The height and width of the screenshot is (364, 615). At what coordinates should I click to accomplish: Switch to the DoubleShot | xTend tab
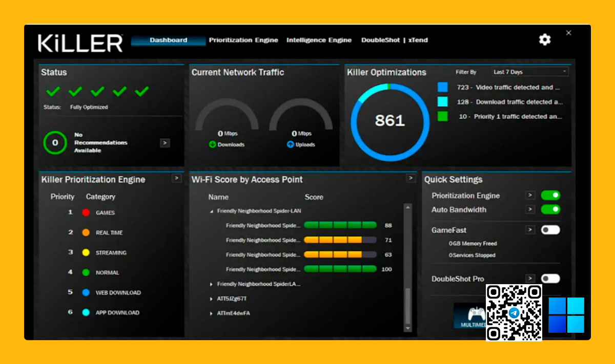[x=395, y=40]
